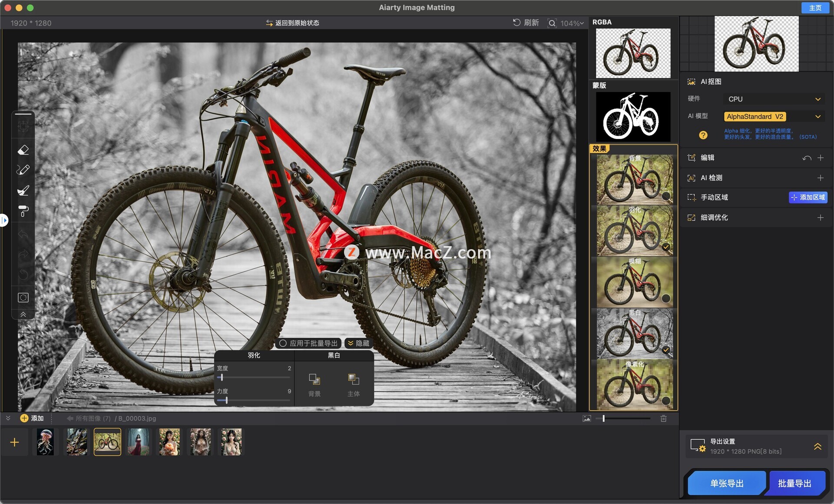This screenshot has height=504, width=834.
Task: Expand the AI 检测 section
Action: 820,178
